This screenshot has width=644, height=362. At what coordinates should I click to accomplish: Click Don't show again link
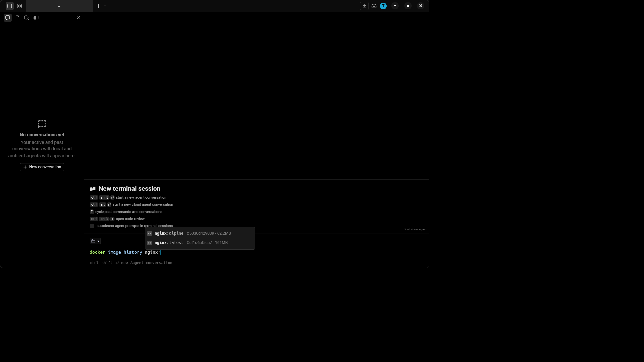(x=415, y=229)
